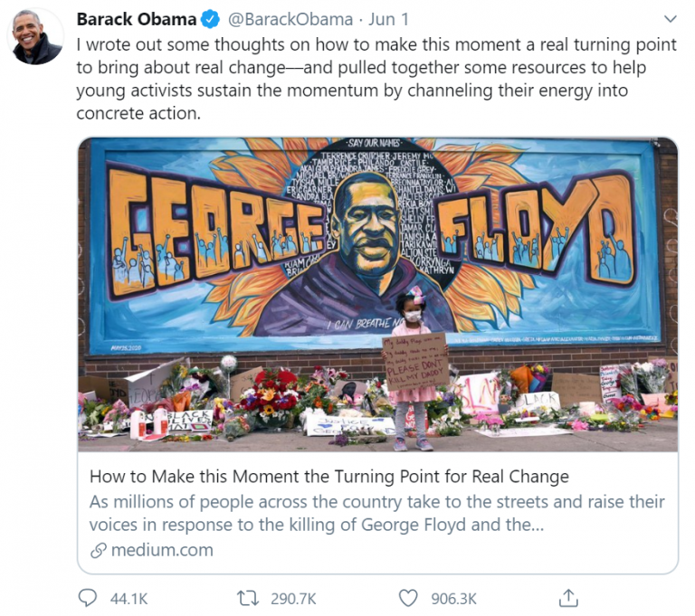Image resolution: width=695 pixels, height=616 pixels.
Task: Click the retweet arrows icon
Action: (x=248, y=598)
